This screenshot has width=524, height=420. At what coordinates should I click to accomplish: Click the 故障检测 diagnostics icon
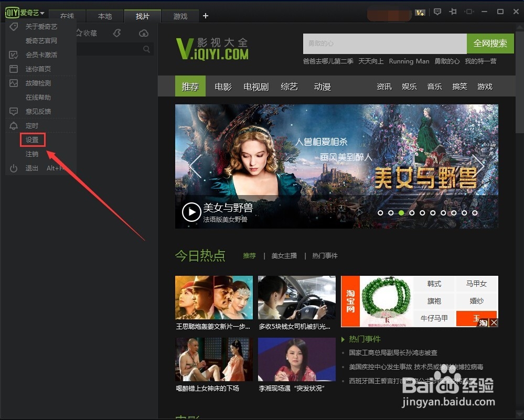coord(14,83)
